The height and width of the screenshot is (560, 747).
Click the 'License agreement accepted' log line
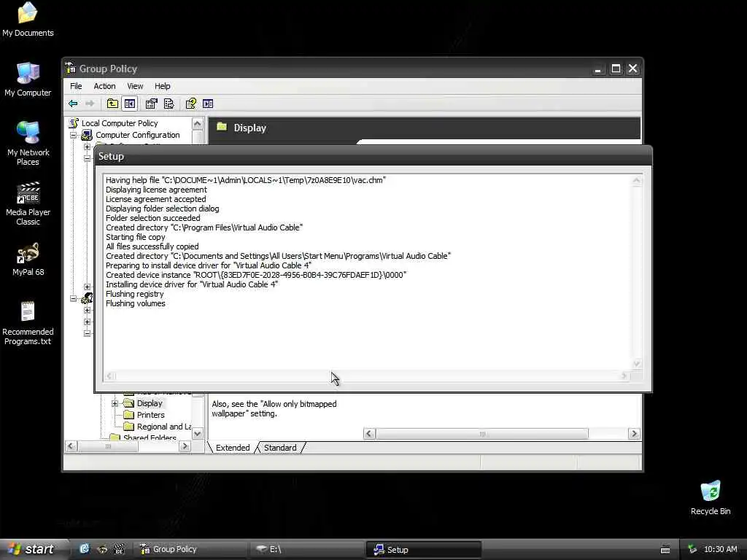(x=156, y=199)
